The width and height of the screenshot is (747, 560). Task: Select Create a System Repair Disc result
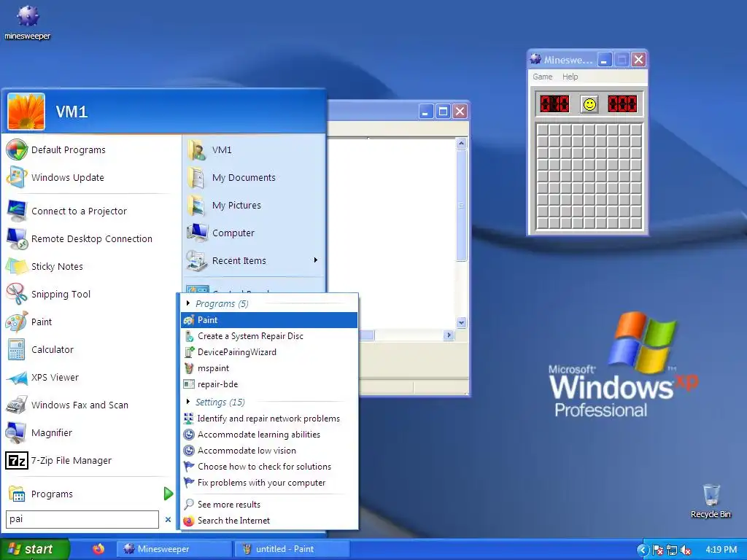pyautogui.click(x=269, y=336)
